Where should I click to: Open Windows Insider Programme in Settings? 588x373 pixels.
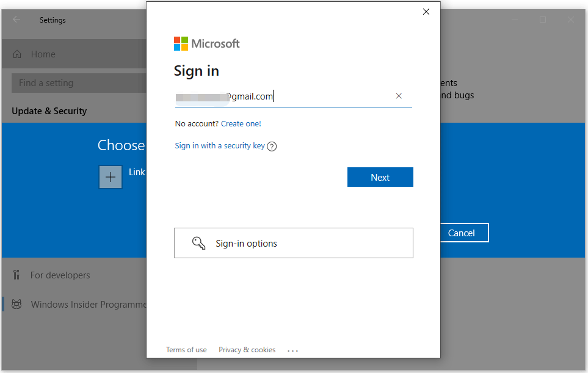pos(89,305)
